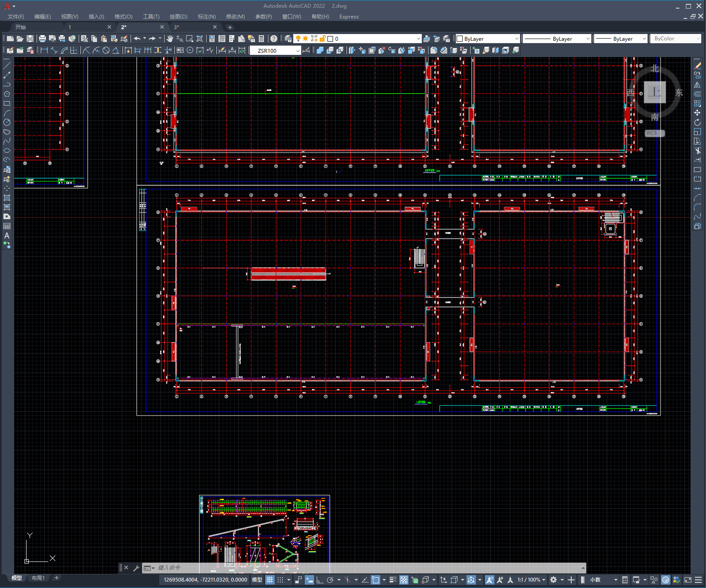Select the Erase tool in the modify toolbar
The image size is (706, 588).
pyautogui.click(x=697, y=66)
